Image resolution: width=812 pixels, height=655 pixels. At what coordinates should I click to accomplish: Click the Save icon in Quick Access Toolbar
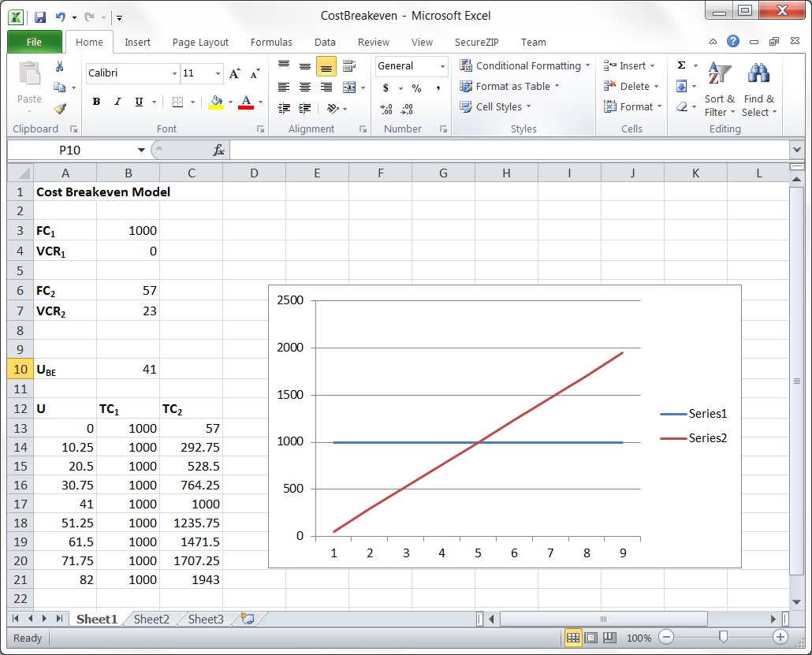coord(40,16)
